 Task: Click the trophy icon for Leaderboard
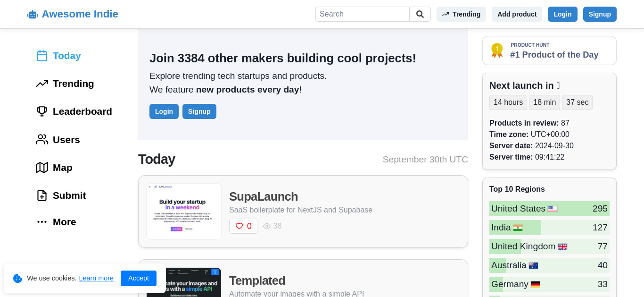click(42, 111)
